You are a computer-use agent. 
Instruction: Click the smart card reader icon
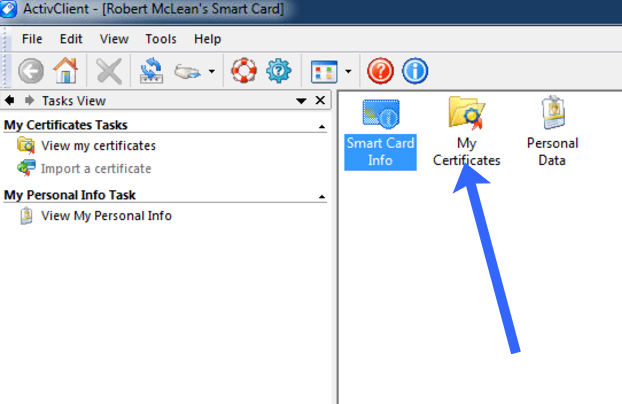[187, 71]
